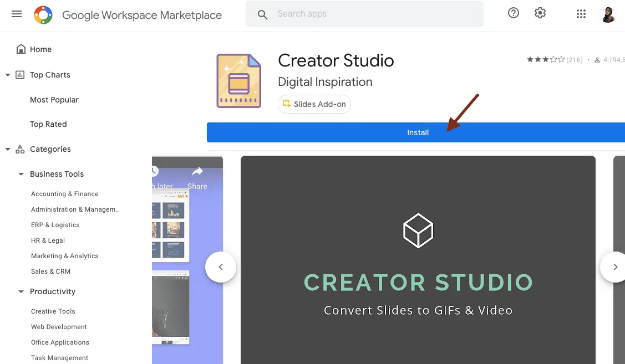This screenshot has width=625, height=364.
Task: Open the Help question mark icon
Action: pyautogui.click(x=514, y=13)
